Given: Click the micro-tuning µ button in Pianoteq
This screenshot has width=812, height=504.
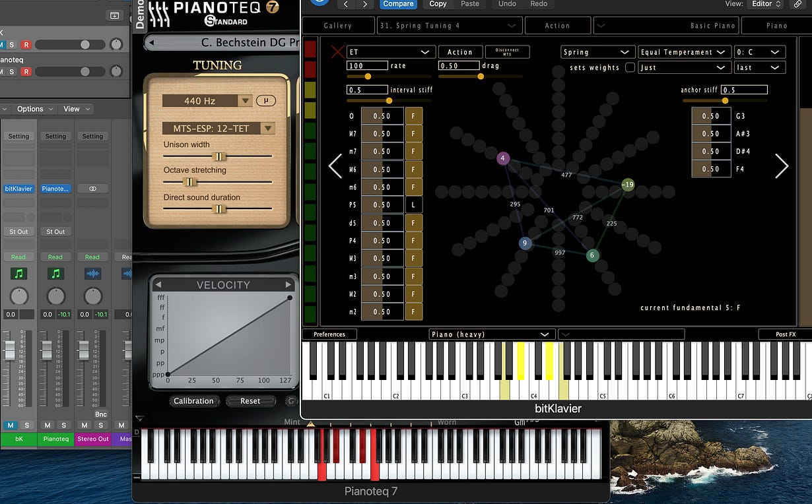Looking at the screenshot, I should coord(265,101).
